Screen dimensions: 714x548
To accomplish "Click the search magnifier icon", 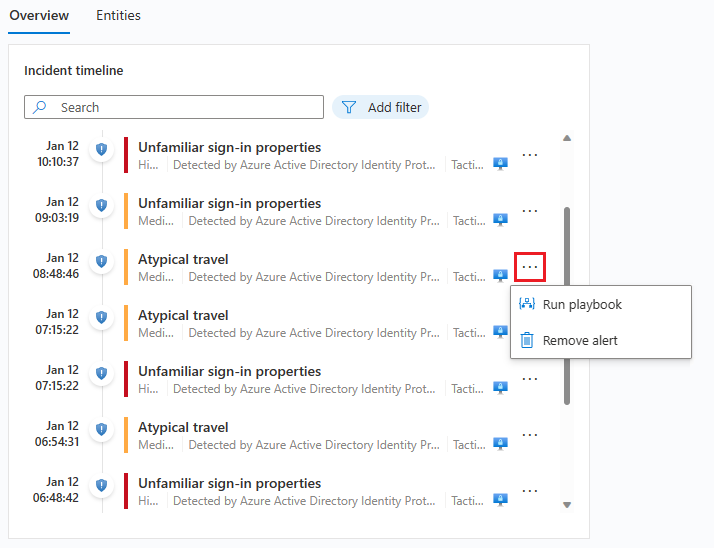I will pos(40,107).
